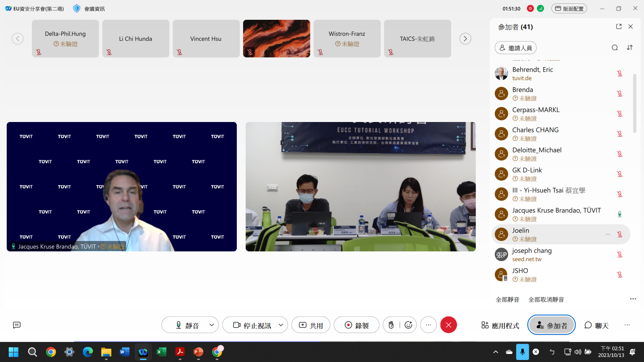
Task: Click the raise hand icon
Action: coord(391,325)
